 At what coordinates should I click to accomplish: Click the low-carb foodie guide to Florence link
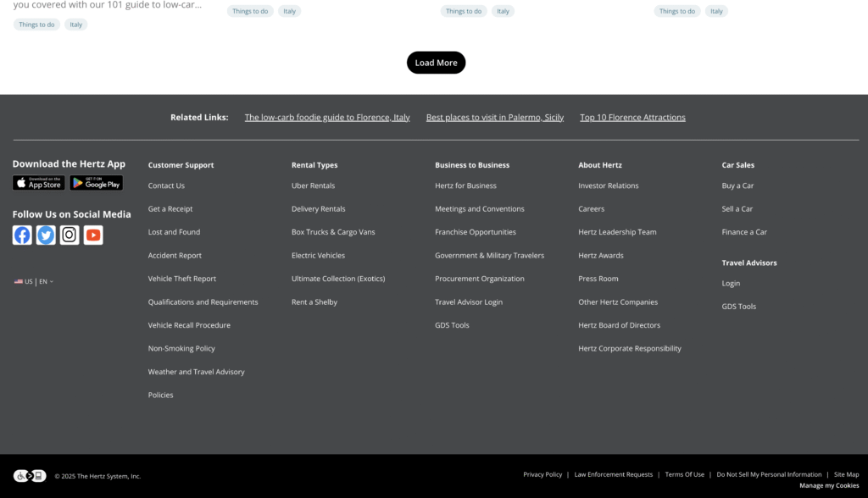[327, 118]
